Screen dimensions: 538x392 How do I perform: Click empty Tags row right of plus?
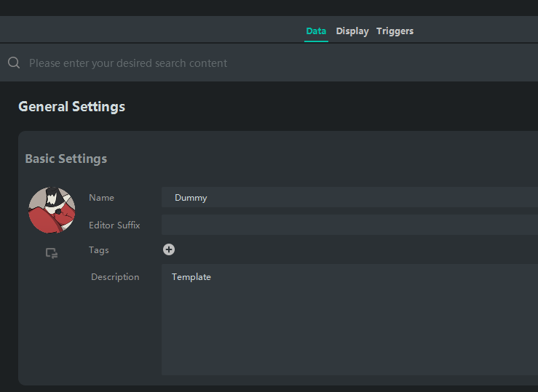tap(349, 250)
